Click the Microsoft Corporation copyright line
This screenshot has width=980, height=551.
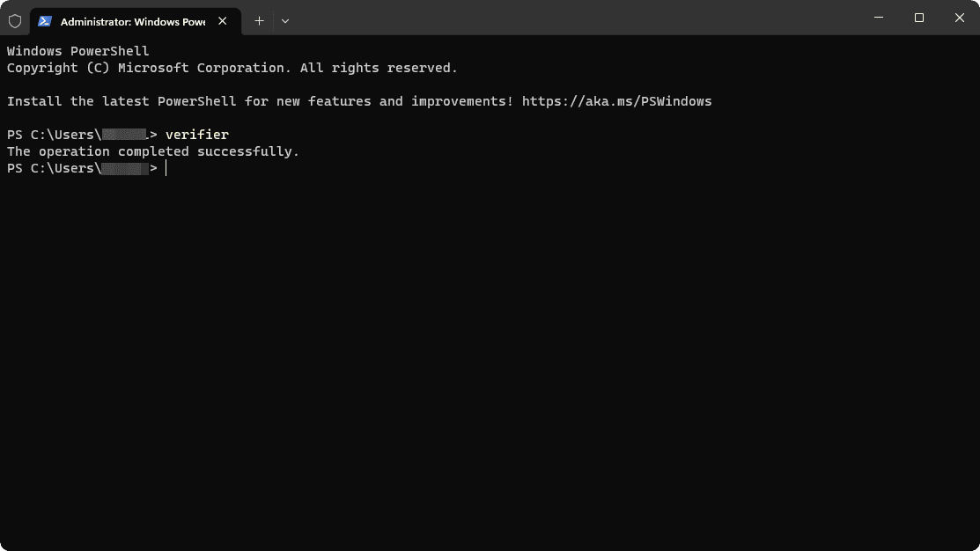coord(232,67)
